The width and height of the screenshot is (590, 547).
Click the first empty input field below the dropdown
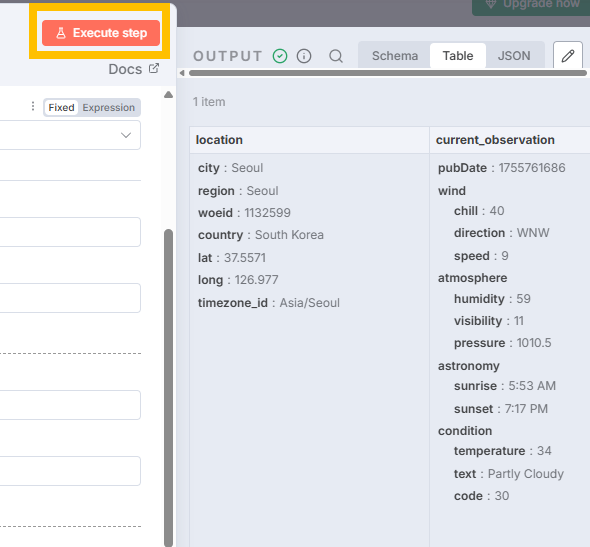coord(70,232)
